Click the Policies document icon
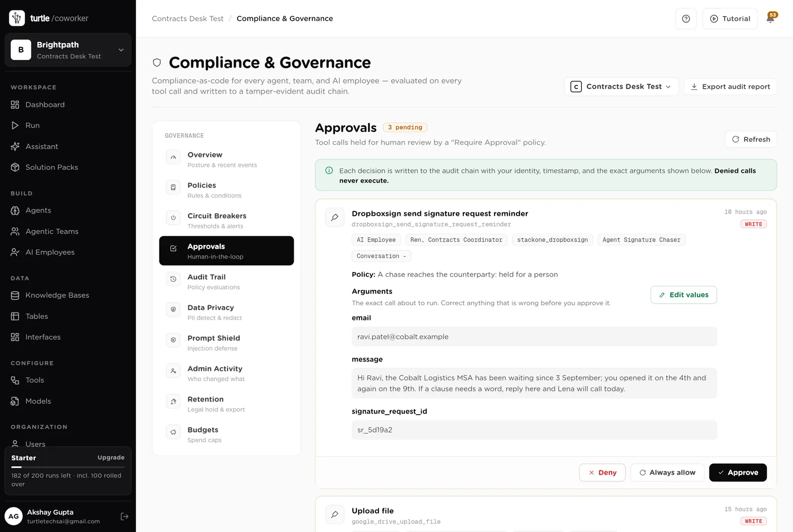The image size is (793, 532). pyautogui.click(x=173, y=187)
